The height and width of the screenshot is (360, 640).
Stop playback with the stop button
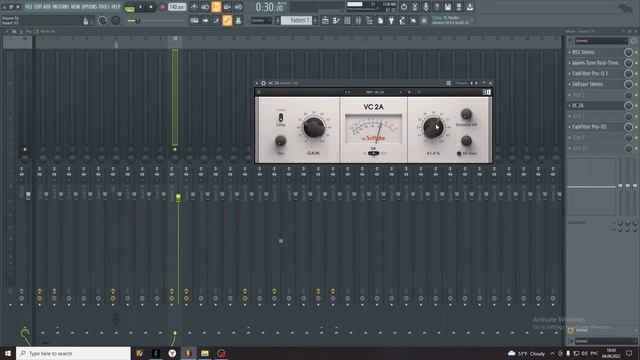151,7
